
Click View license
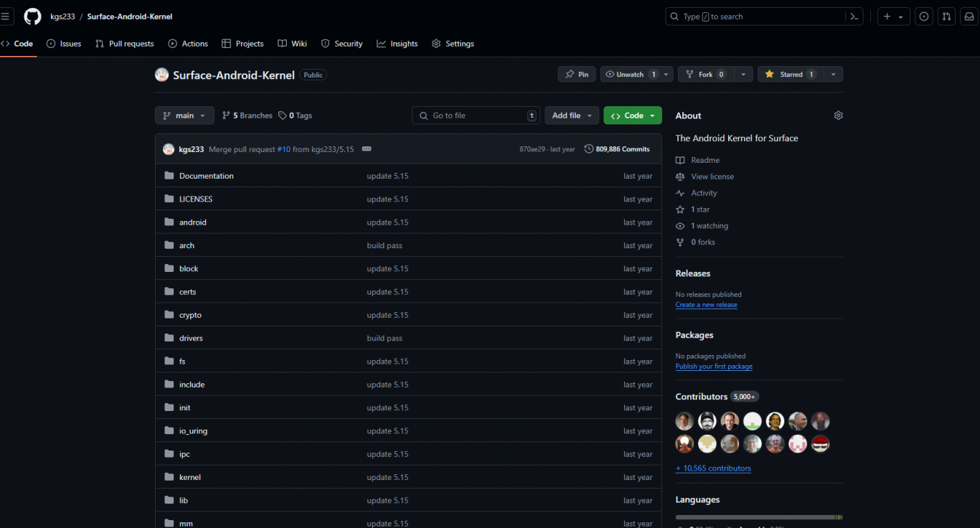pyautogui.click(x=705, y=176)
